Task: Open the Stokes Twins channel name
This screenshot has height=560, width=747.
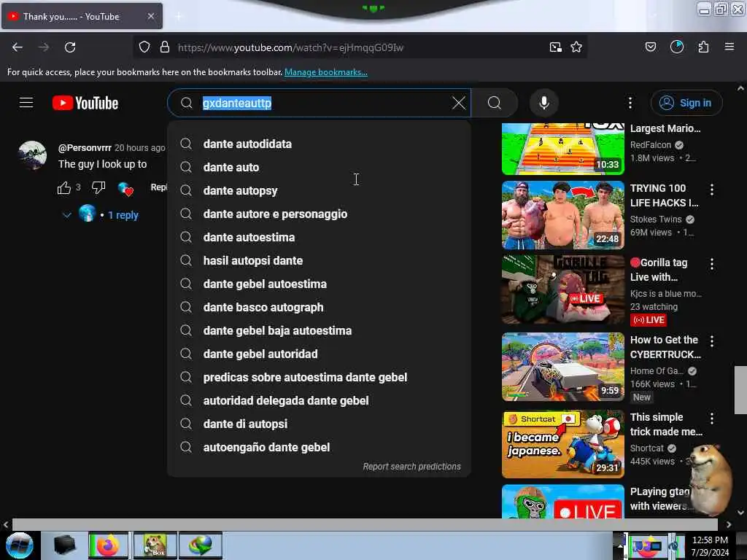Action: coord(656,219)
